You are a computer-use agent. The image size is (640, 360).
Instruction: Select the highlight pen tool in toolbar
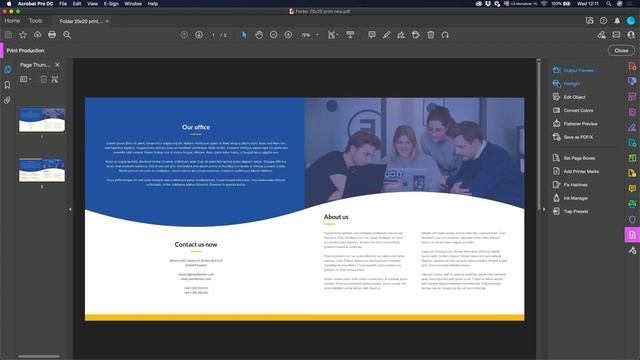[x=387, y=35]
